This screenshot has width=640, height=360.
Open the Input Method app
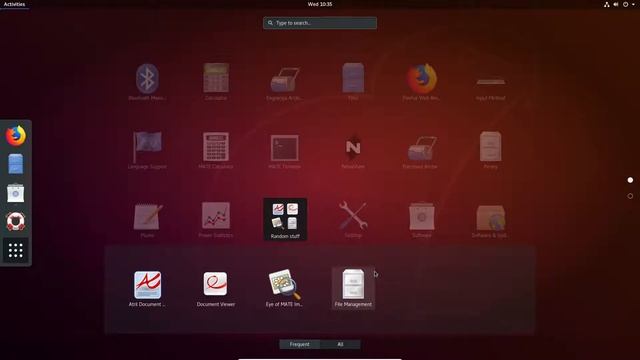tap(490, 82)
